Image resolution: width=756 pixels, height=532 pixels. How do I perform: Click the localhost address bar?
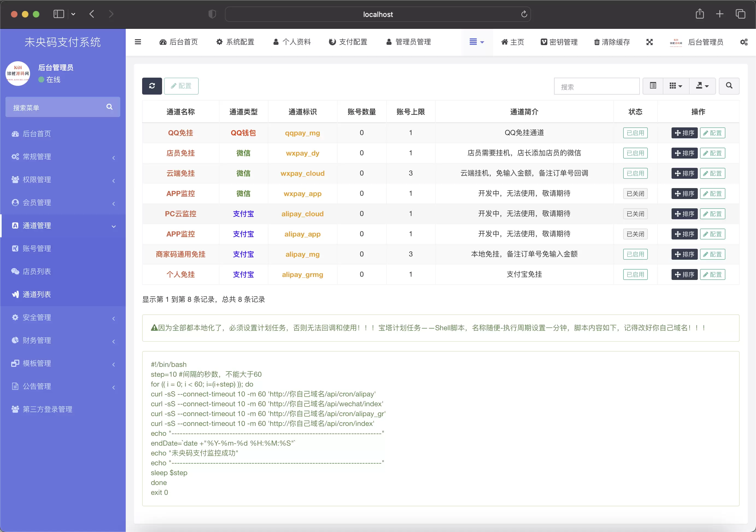[x=378, y=14]
